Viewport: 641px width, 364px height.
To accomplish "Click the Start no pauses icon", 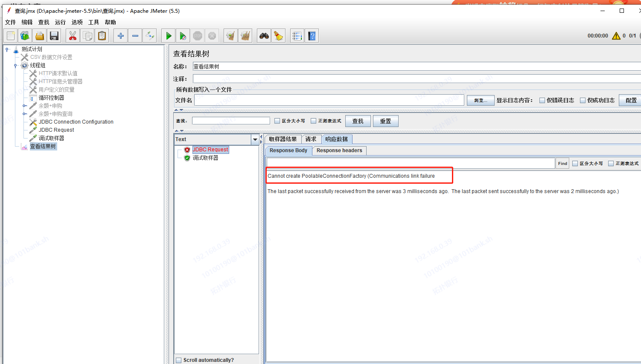I will pos(183,35).
